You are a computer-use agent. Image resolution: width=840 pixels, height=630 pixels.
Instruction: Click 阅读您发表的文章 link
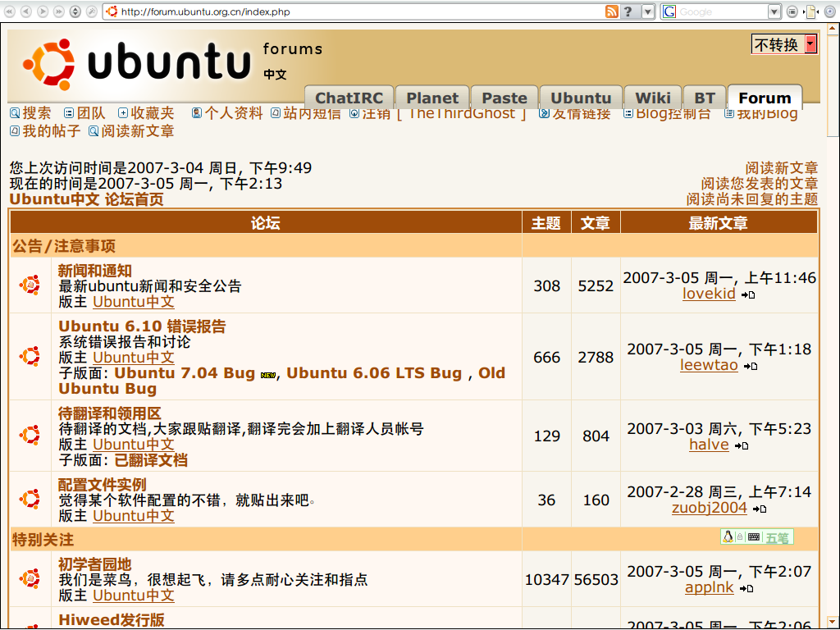click(x=759, y=184)
